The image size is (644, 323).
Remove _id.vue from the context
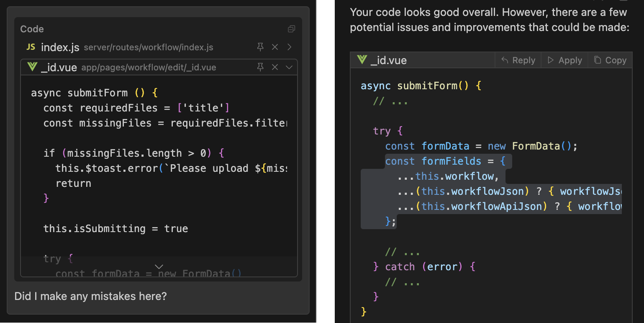click(275, 67)
